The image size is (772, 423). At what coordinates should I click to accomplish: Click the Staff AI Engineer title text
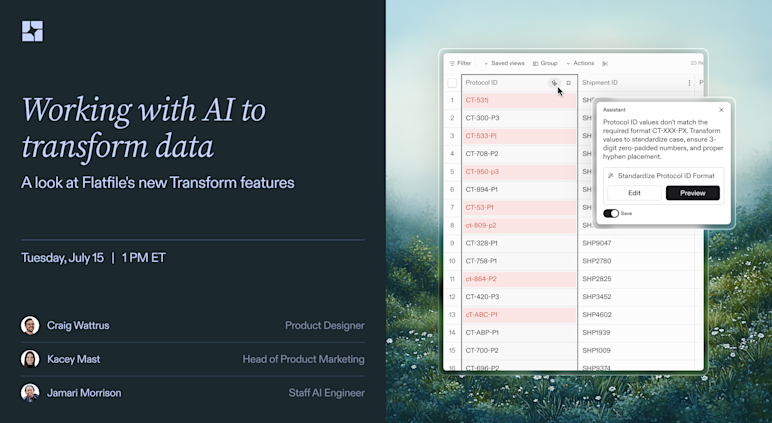pos(327,393)
